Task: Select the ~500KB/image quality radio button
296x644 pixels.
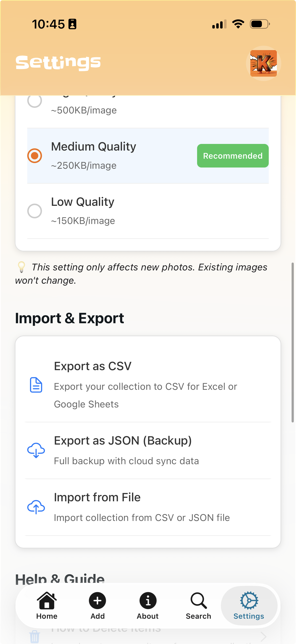Action: coord(34,101)
